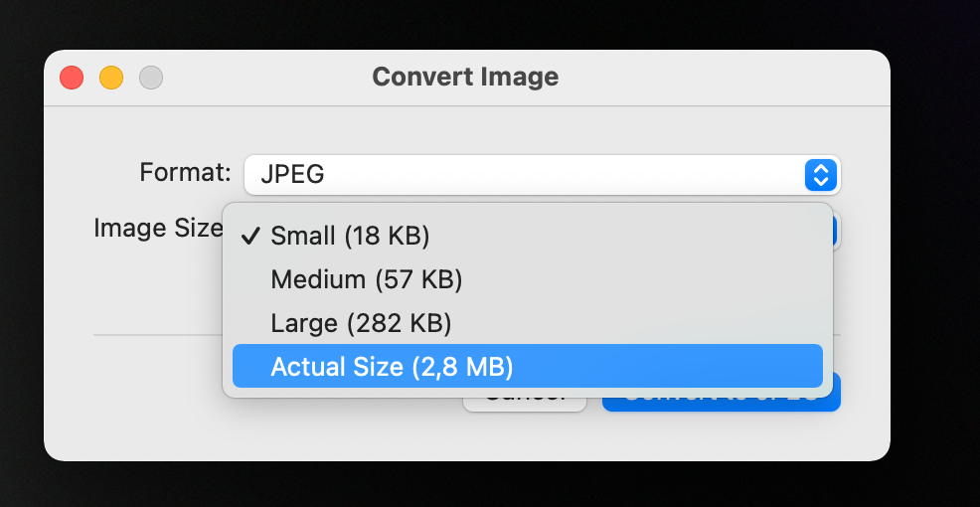The width and height of the screenshot is (980, 507).
Task: Click the empty title bar area right of the title
Action: pos(719,78)
